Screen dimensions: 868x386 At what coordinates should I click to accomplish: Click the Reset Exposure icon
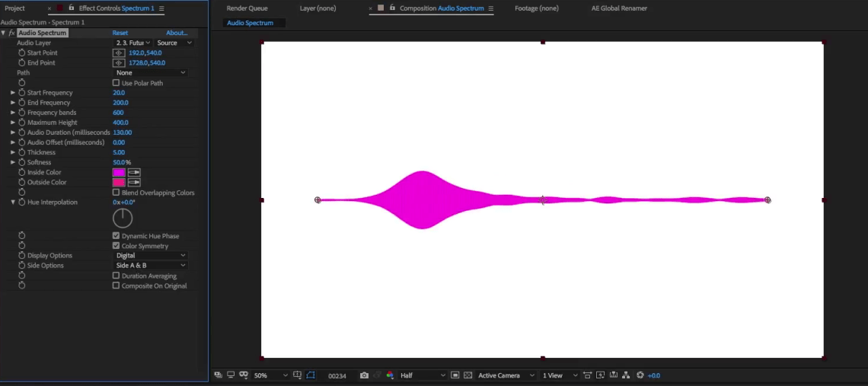(x=640, y=375)
